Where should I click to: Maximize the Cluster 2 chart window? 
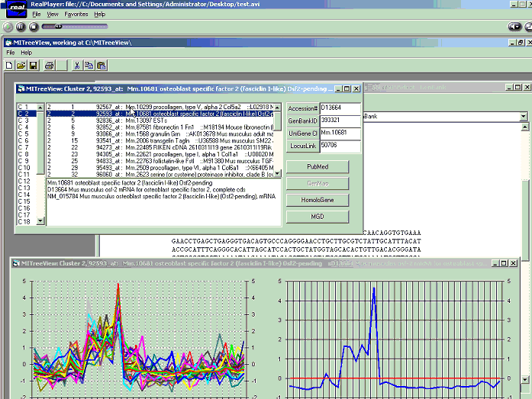click(504, 263)
